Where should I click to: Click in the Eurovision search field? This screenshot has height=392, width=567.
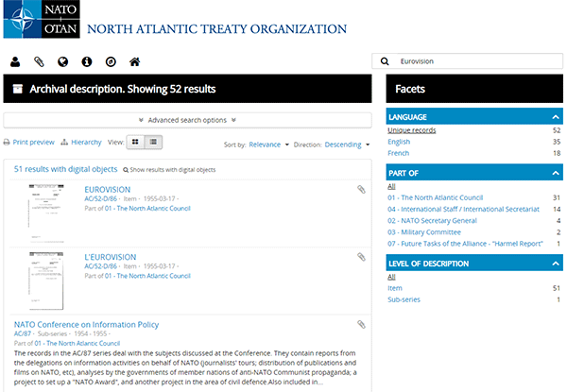(x=479, y=61)
